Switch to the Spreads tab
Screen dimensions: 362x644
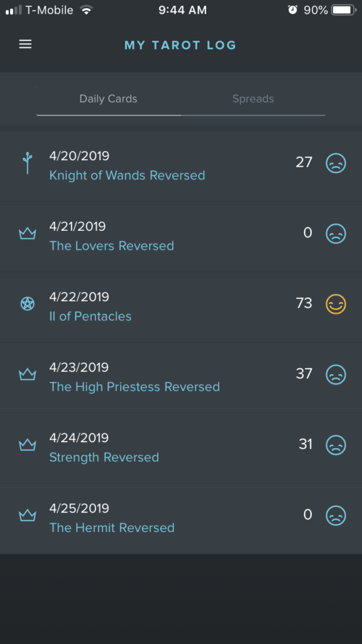point(253,99)
